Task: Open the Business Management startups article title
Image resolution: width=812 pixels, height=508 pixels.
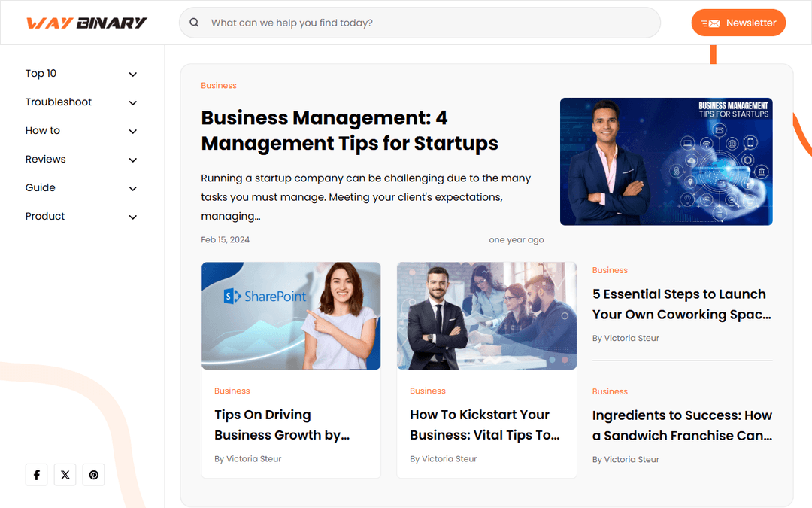Action: (350, 131)
